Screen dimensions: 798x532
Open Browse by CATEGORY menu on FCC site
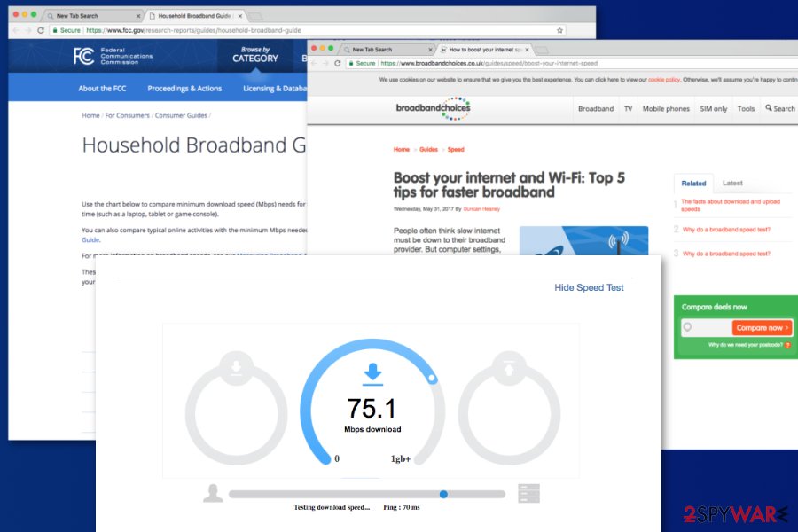pyautogui.click(x=255, y=55)
